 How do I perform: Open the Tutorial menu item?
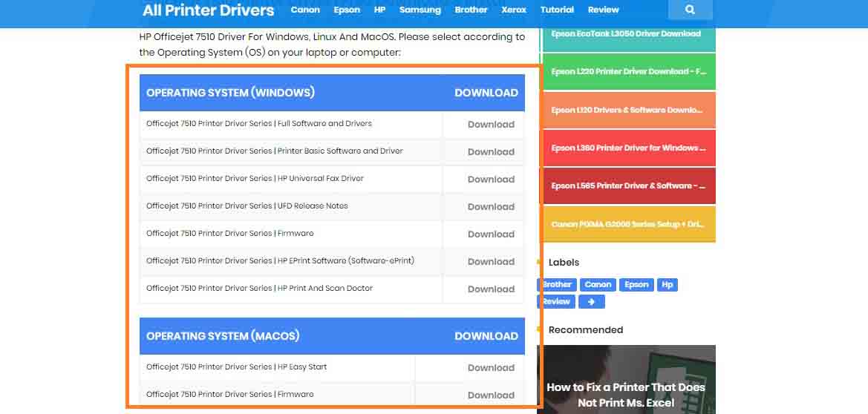[557, 10]
